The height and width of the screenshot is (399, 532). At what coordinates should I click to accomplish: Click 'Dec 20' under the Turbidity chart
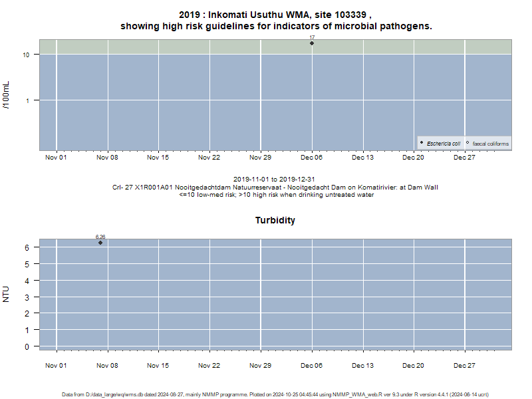(x=413, y=365)
